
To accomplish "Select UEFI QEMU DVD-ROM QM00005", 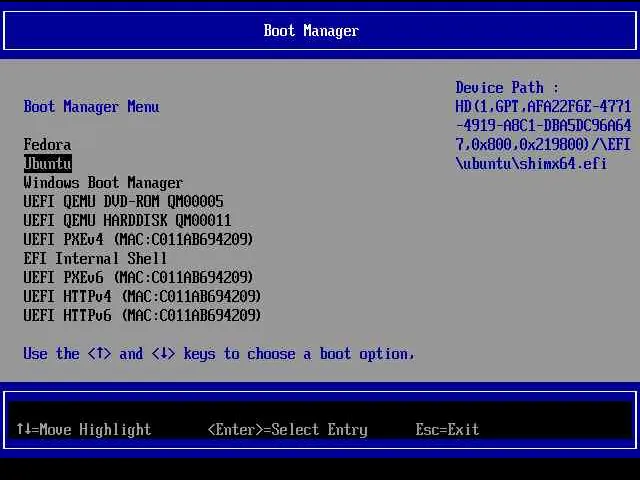I will click(124, 202).
